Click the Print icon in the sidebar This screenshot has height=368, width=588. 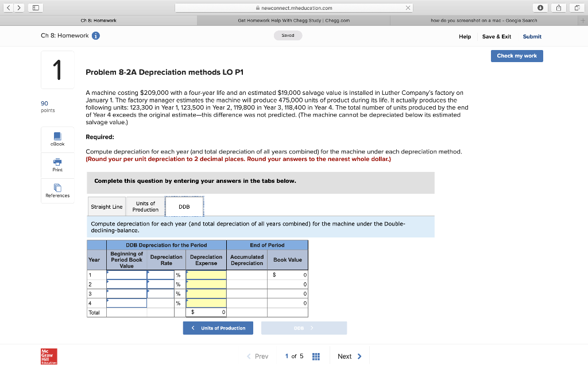57,165
